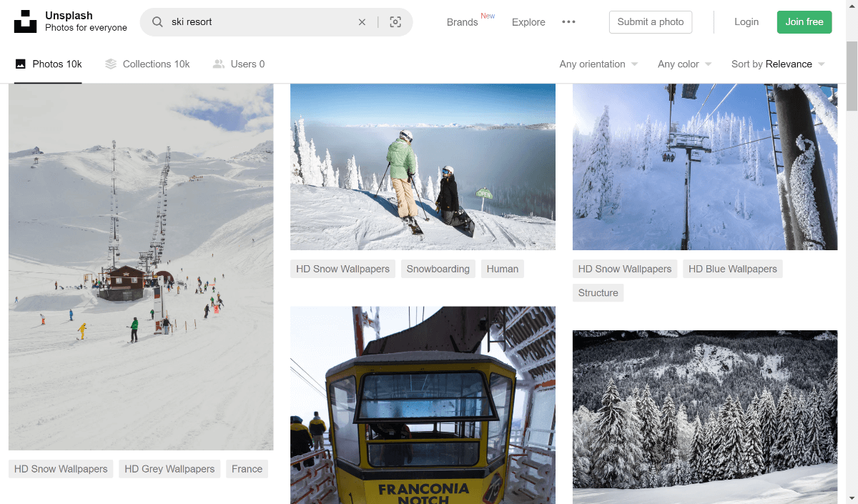Click the Users people icon

(218, 64)
